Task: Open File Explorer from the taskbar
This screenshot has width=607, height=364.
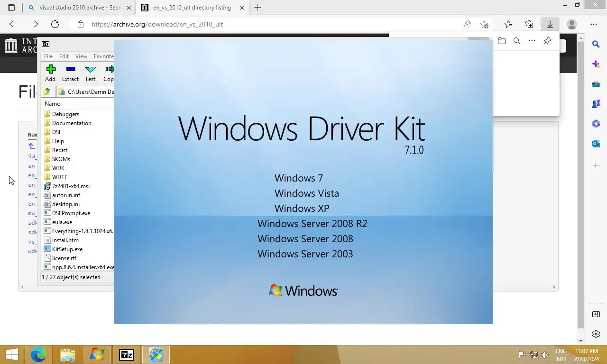Action: pos(68,355)
